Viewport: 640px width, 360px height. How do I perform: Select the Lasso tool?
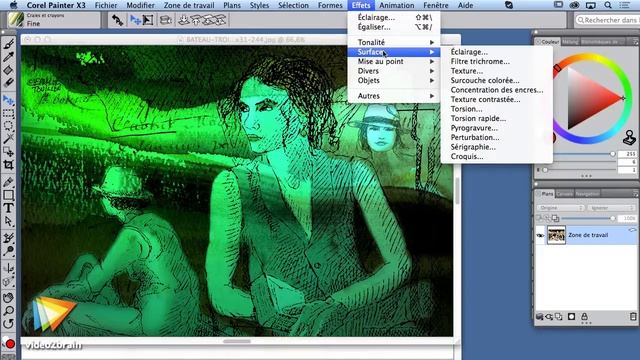click(x=9, y=126)
